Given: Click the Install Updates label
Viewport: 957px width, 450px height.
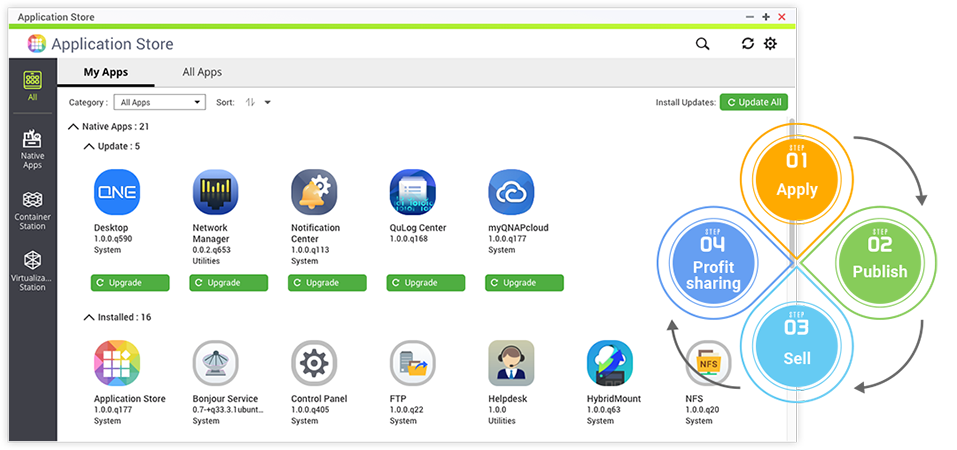Looking at the screenshot, I should point(686,103).
